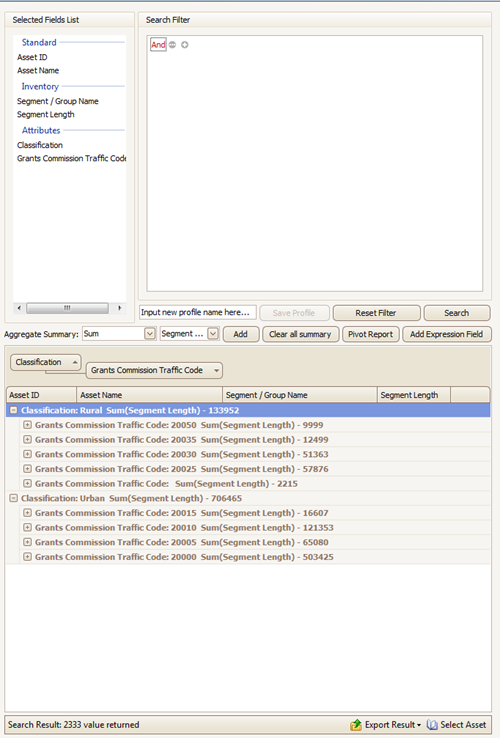This screenshot has width=500, height=738.
Task: Expand Traffic Code 20000 row
Action: click(x=27, y=557)
